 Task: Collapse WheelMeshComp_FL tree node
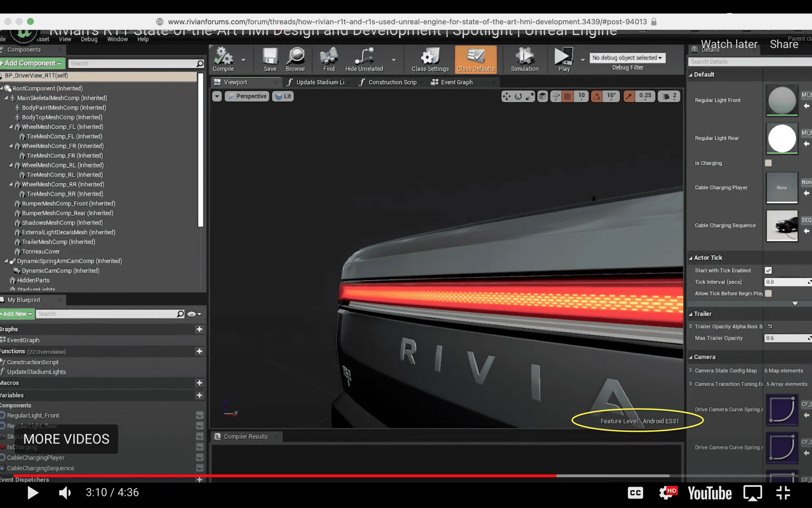[x=10, y=127]
